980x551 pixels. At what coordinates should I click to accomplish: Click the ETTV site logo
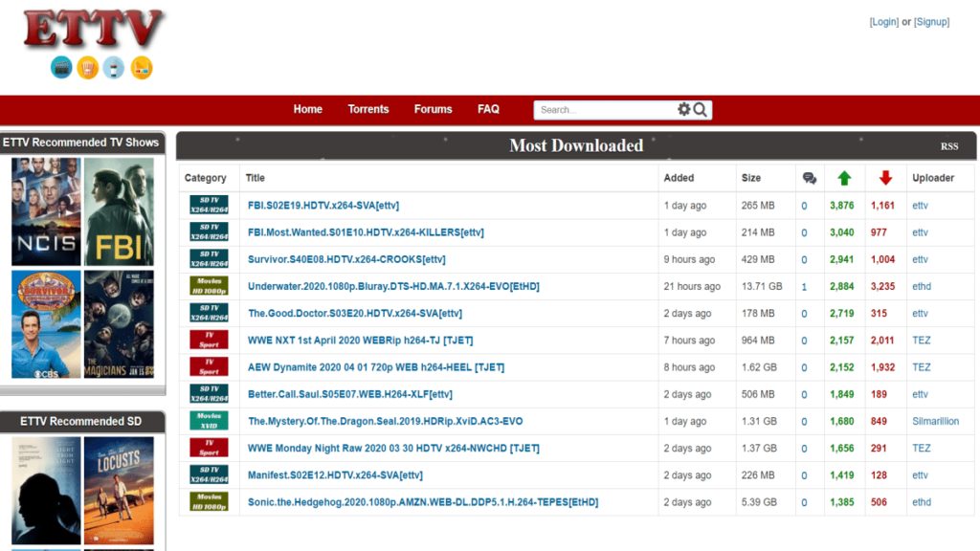(x=94, y=30)
